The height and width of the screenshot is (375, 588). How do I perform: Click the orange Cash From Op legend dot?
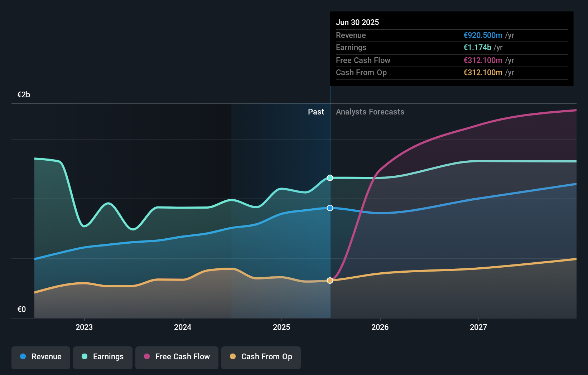coord(233,357)
